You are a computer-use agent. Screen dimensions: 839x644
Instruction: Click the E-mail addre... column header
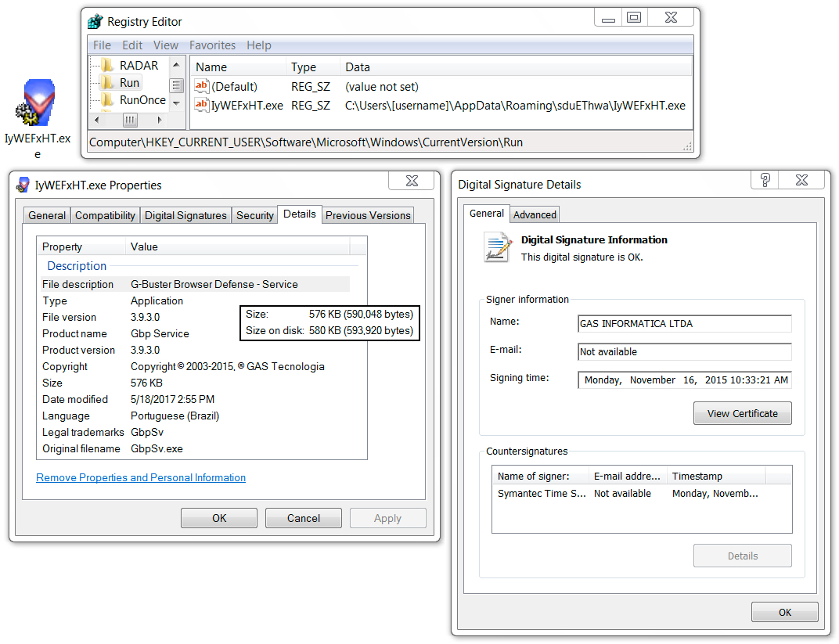[628, 476]
